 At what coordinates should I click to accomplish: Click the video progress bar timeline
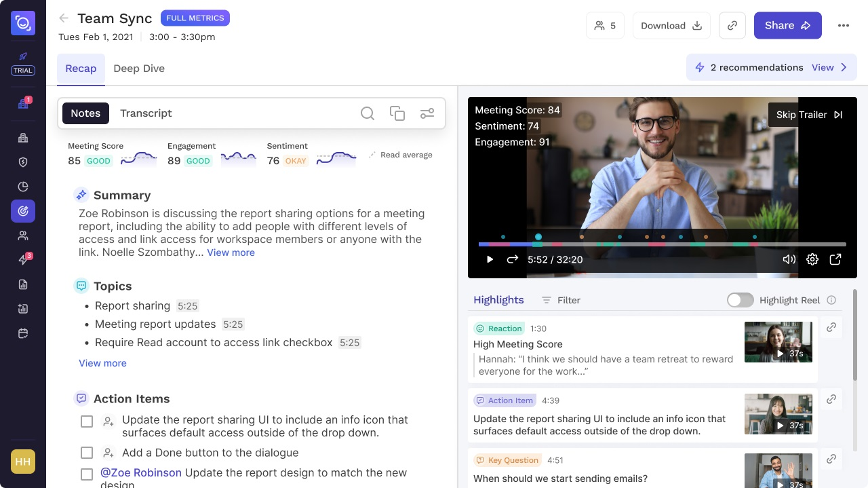click(x=662, y=244)
